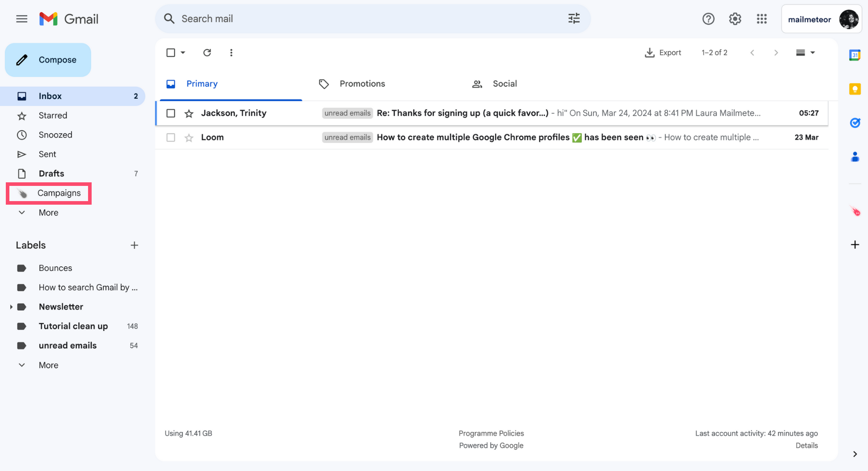The image size is (868, 471).
Task: Switch to the Primary tab
Action: pos(231,84)
